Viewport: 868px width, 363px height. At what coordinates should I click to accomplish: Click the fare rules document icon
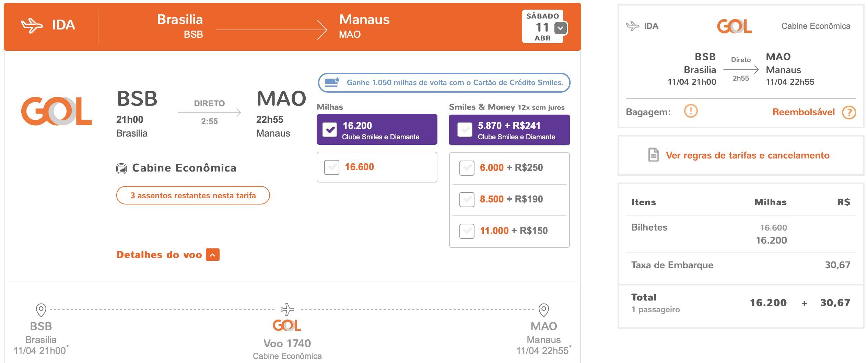(653, 155)
